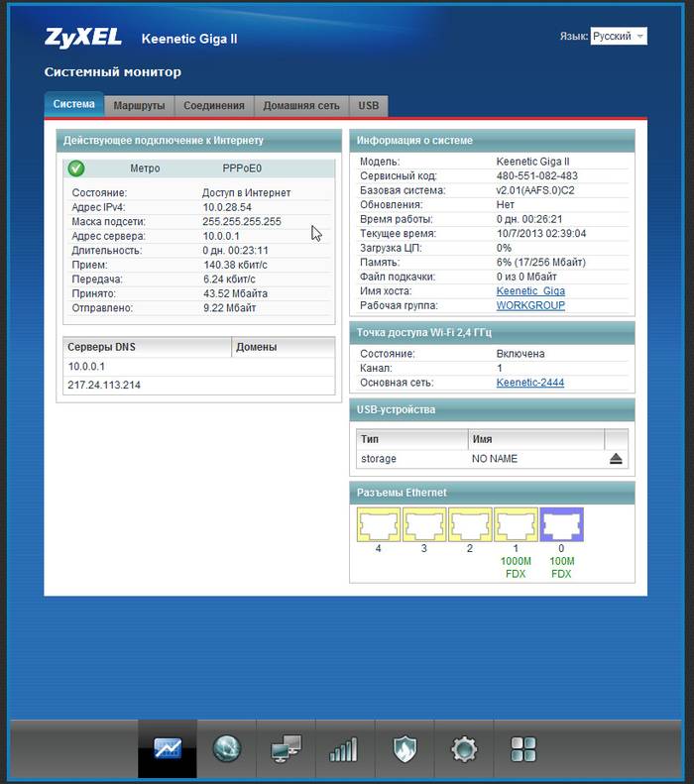Image resolution: width=694 pixels, height=784 pixels.
Task: Click uptime value 0 дн. 00:26:21
Action: pyautogui.click(x=529, y=219)
